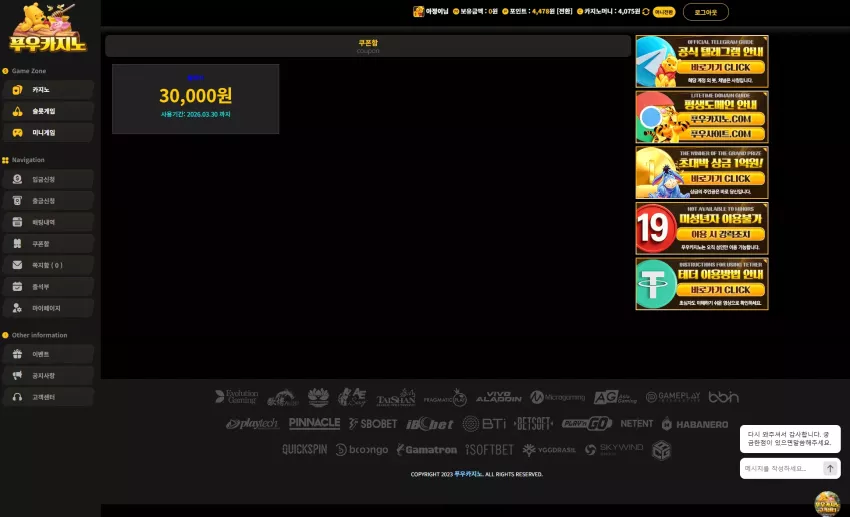Open 고객센터 customer support
This screenshot has height=517, width=850.
(48, 397)
